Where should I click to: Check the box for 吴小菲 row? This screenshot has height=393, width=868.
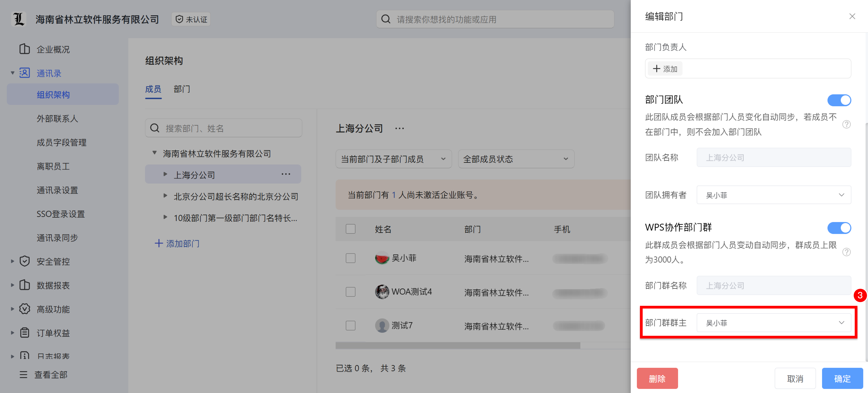click(350, 258)
